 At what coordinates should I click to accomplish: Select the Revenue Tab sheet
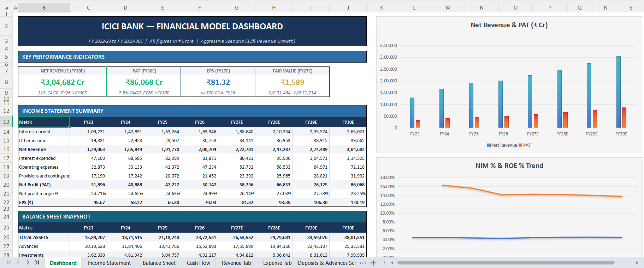coord(236,263)
